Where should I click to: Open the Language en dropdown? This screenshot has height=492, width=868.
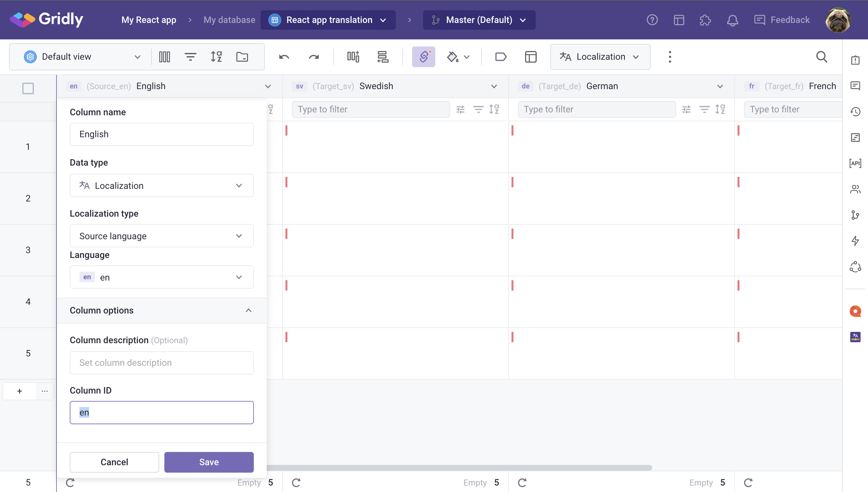coord(161,277)
